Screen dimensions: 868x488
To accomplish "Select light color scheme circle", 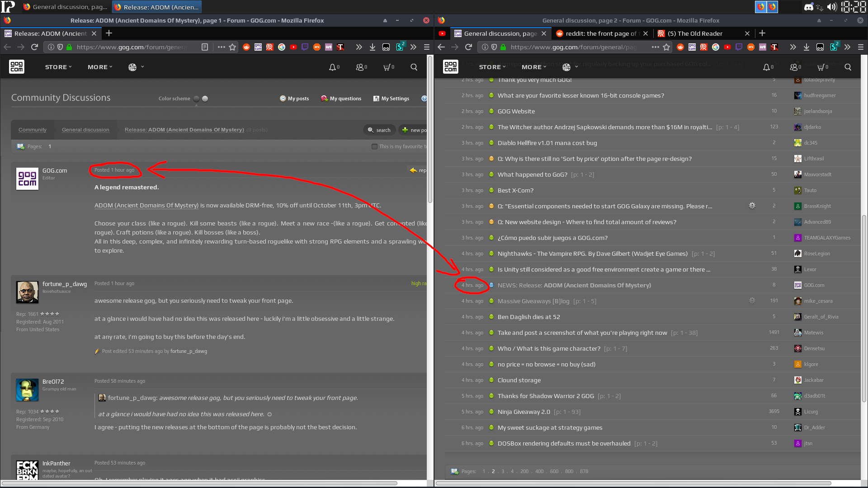I will point(205,99).
